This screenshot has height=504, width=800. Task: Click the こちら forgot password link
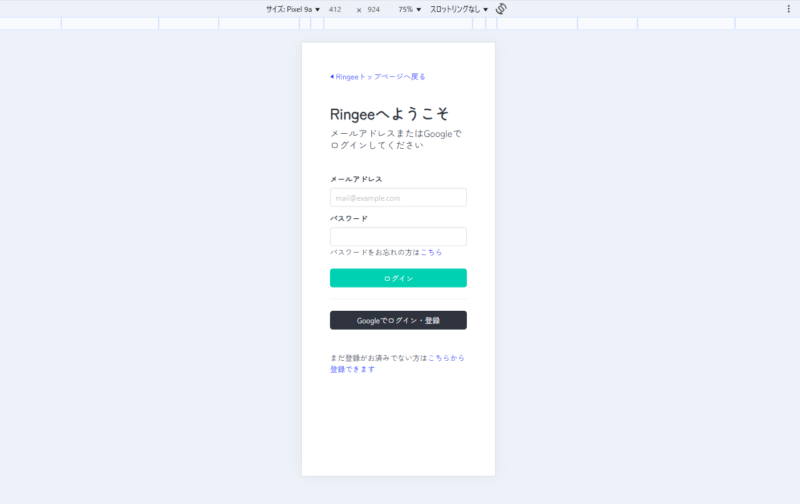point(431,253)
